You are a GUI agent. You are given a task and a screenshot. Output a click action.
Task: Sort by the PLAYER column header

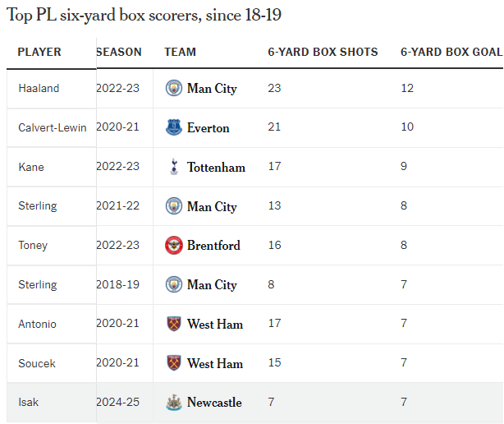coord(39,52)
